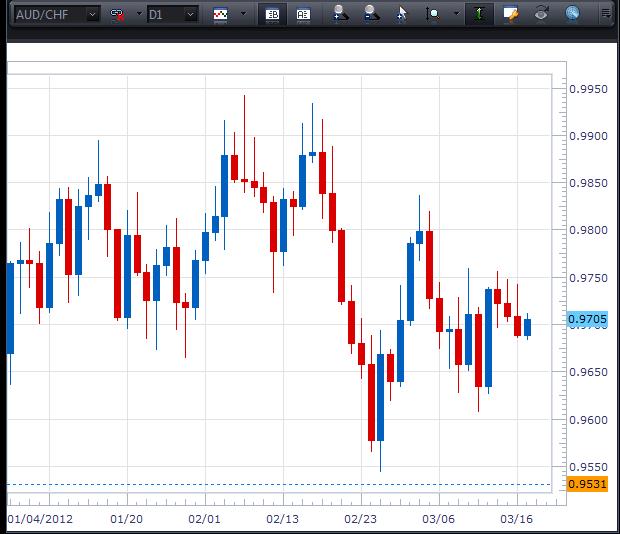Select the cursor crosshair pointer tool
The width and height of the screenshot is (620, 534).
click(x=401, y=13)
